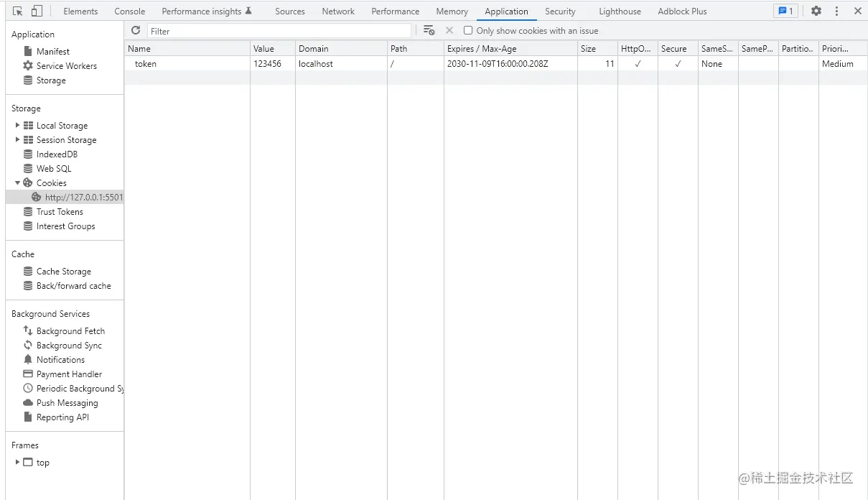Sort by the Name column header
The image size is (868, 500).
coord(187,49)
